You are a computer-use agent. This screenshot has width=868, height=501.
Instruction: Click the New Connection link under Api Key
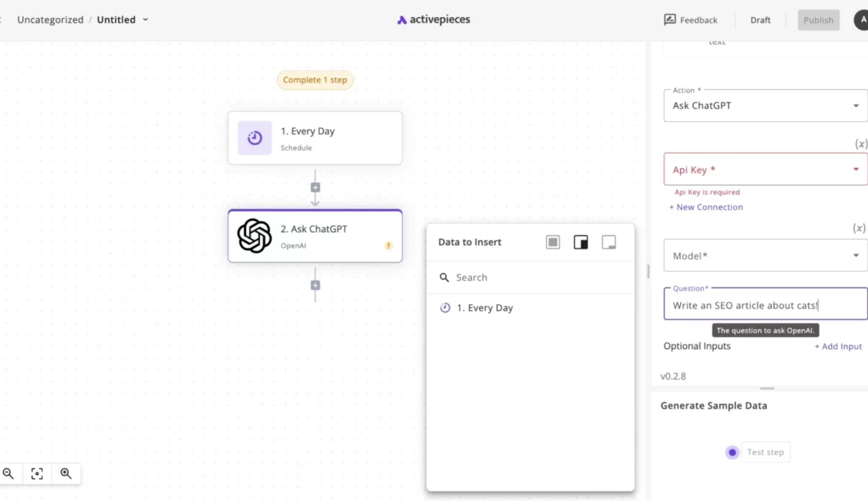pos(706,207)
